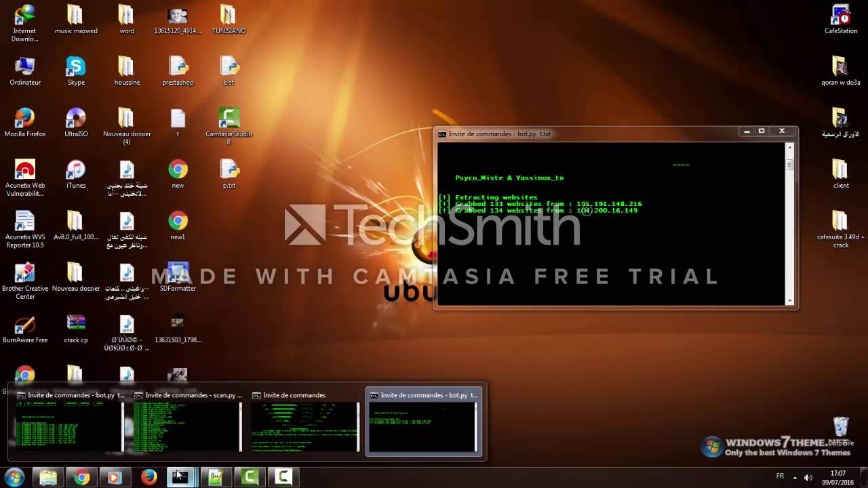Switch to Firefox in the taskbar
The width and height of the screenshot is (868, 488).
click(x=149, y=478)
